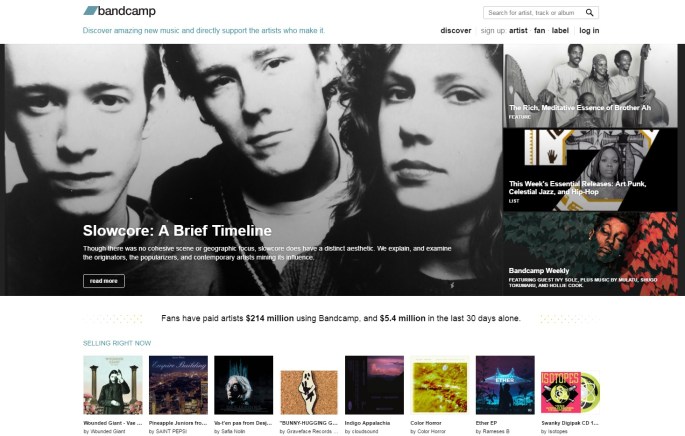This screenshot has height=436, width=685.
Task: Open This Week's Essential Releases list tile
Action: click(590, 170)
